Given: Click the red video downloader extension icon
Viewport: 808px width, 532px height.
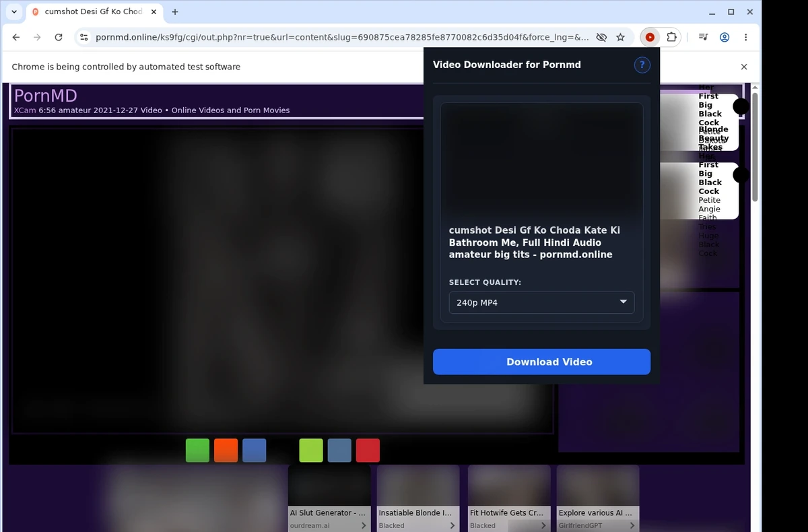Looking at the screenshot, I should pos(650,38).
